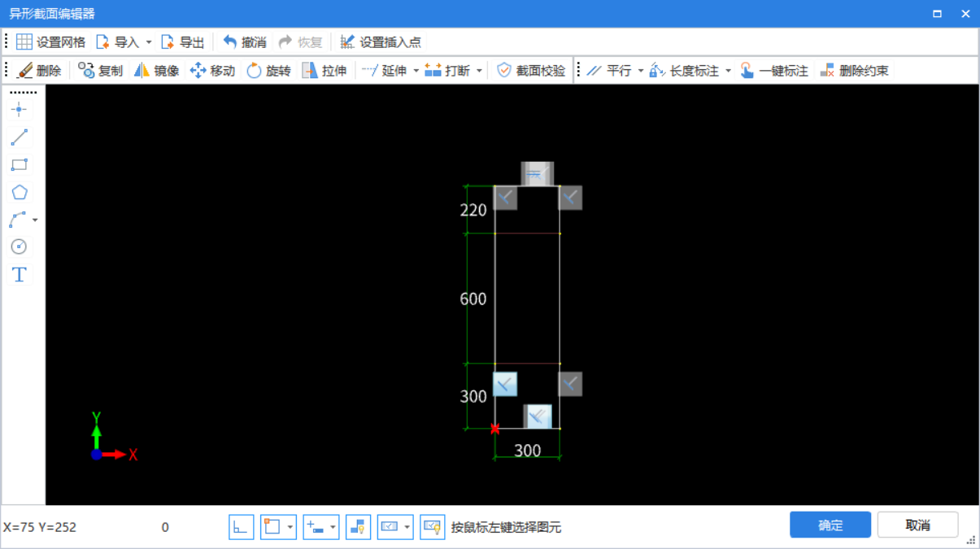Toggle the dimension lightbulb hint button
The image size is (980, 549).
pyautogui.click(x=433, y=527)
